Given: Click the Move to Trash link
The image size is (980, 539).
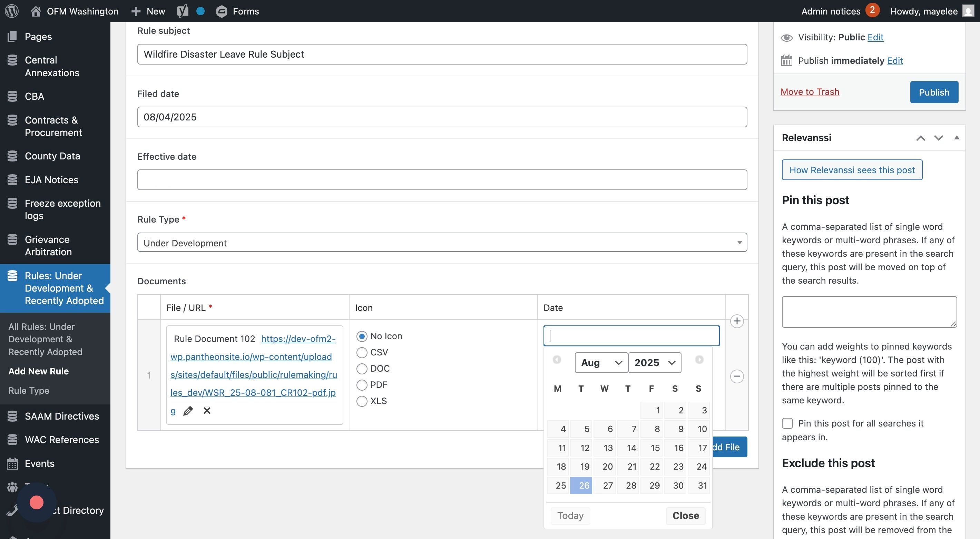Looking at the screenshot, I should click(x=810, y=92).
